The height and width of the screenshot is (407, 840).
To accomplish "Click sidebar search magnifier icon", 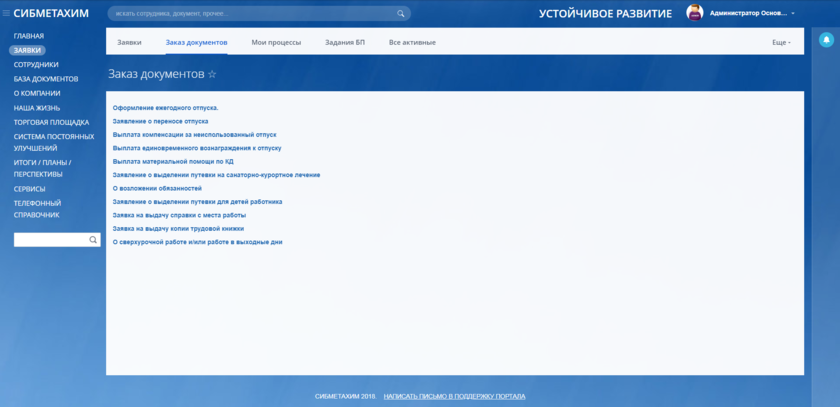I will pos(93,240).
